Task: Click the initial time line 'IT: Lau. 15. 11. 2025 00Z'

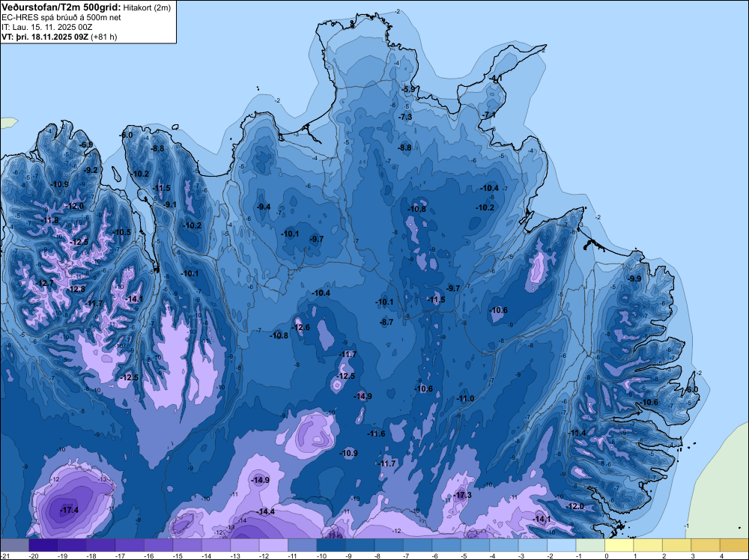Action: pyautogui.click(x=46, y=27)
